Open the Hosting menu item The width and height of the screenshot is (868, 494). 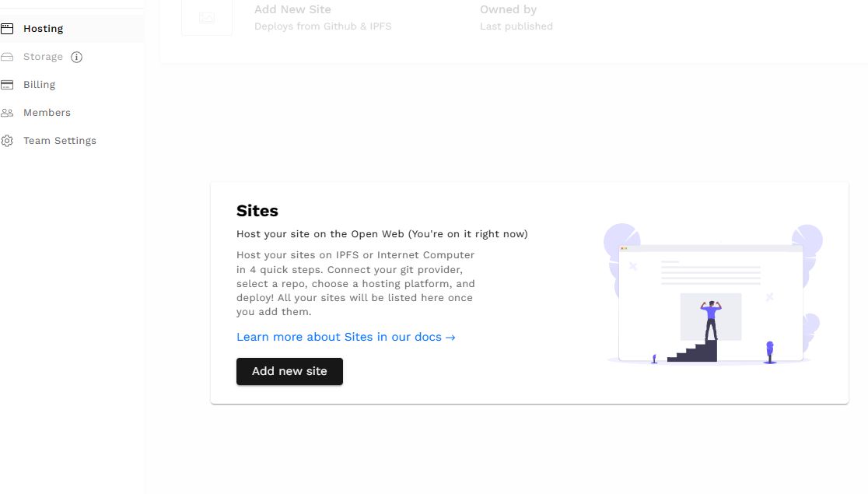(44, 29)
